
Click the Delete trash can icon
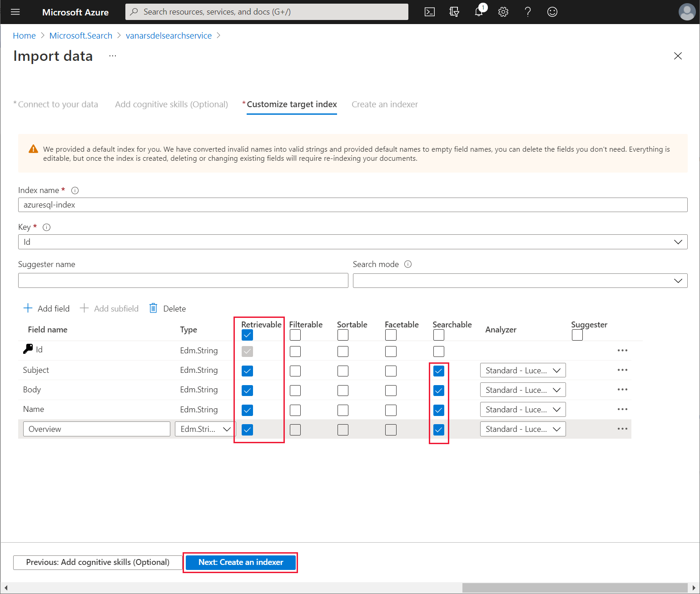(154, 308)
